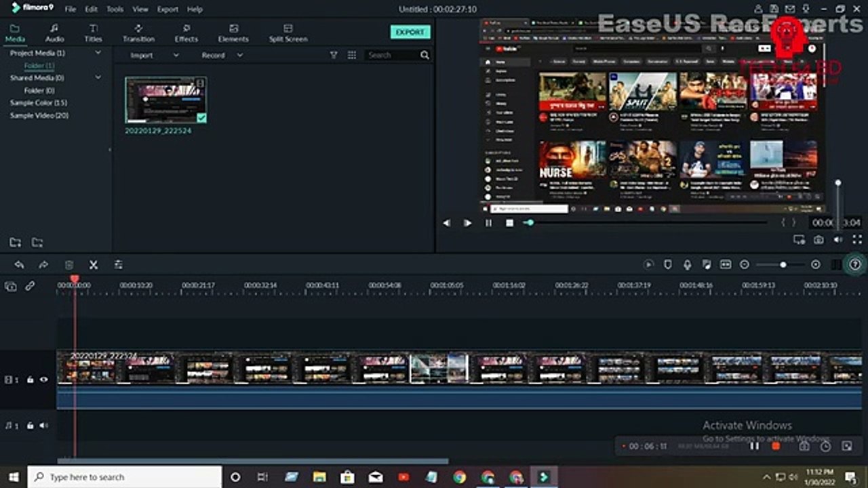Switch media grid view icon
Screen dimensions: 868x488
coord(352,55)
